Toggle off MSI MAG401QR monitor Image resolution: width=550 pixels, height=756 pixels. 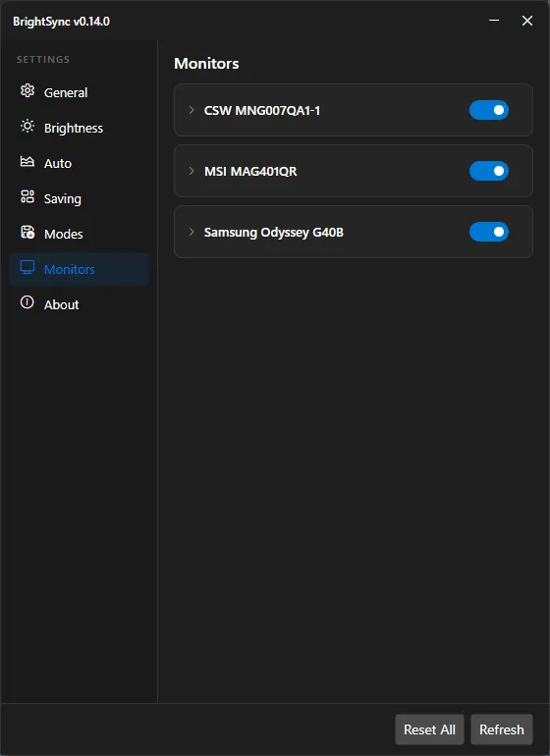489,171
